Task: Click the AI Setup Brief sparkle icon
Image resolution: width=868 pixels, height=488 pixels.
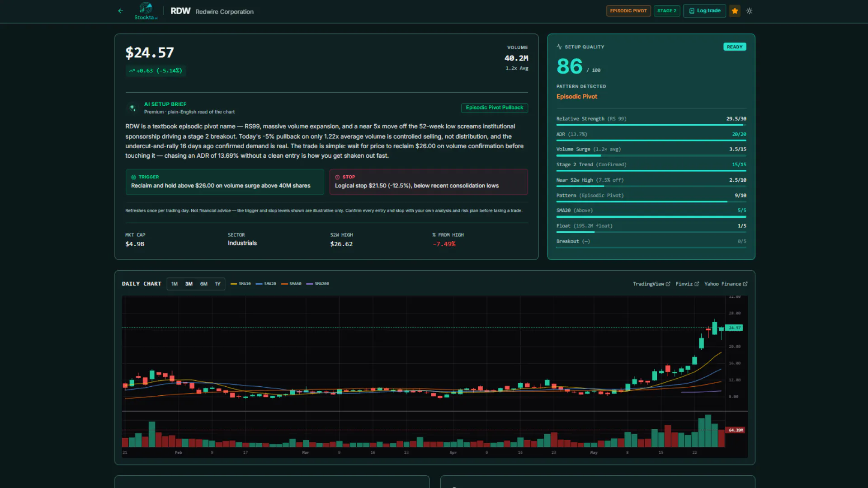Action: [132, 108]
